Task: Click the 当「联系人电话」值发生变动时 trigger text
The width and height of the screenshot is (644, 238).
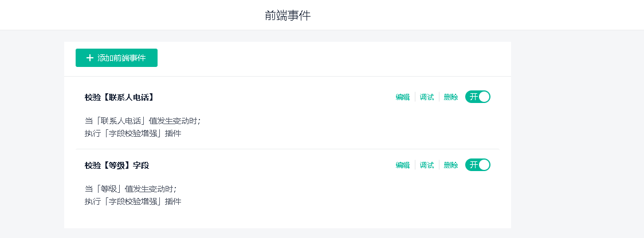Action: 143,121
